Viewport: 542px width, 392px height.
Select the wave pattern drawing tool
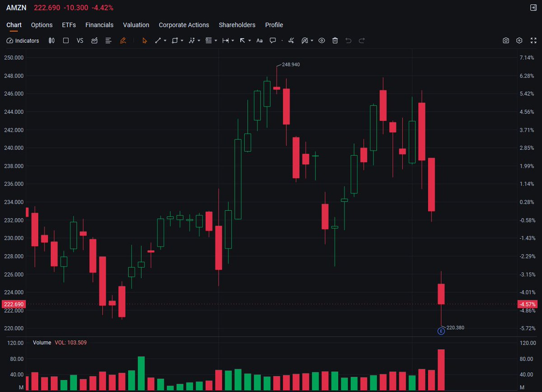[192, 41]
